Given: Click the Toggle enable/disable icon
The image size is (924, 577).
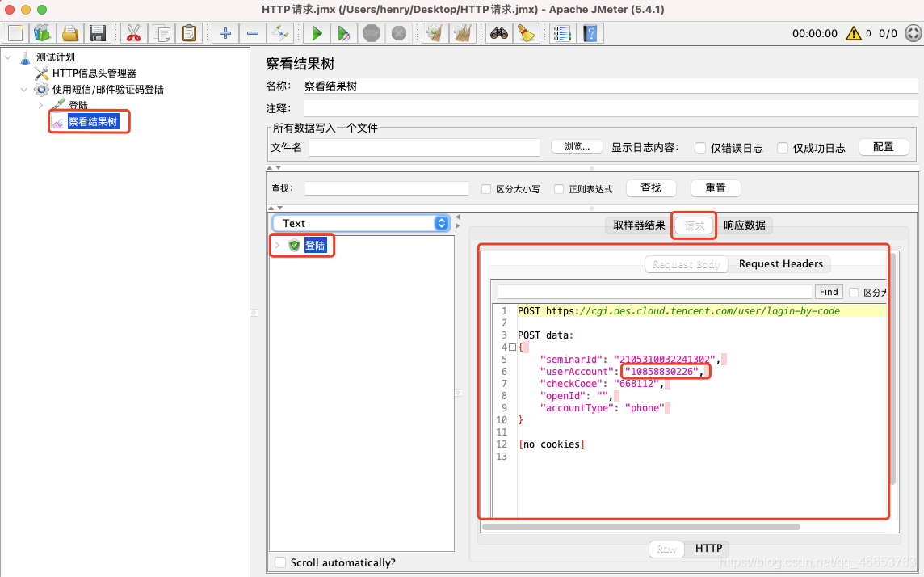Looking at the screenshot, I should [280, 33].
